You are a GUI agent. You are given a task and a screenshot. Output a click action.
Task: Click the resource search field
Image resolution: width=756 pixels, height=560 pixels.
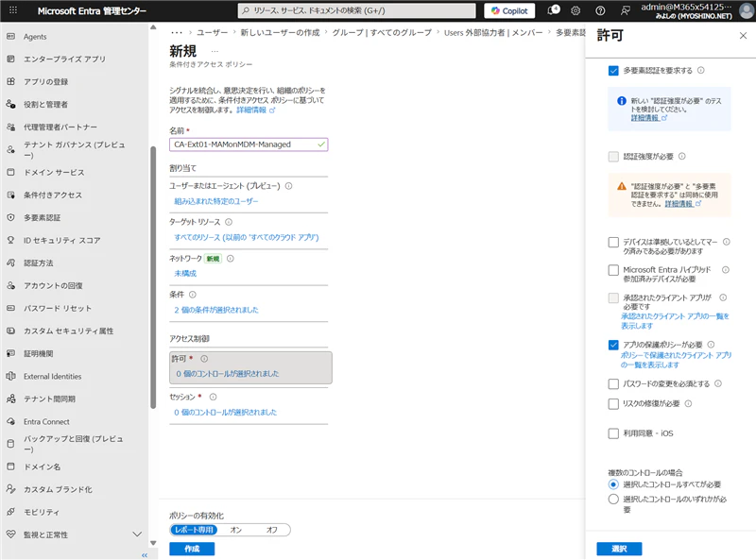[x=356, y=10]
